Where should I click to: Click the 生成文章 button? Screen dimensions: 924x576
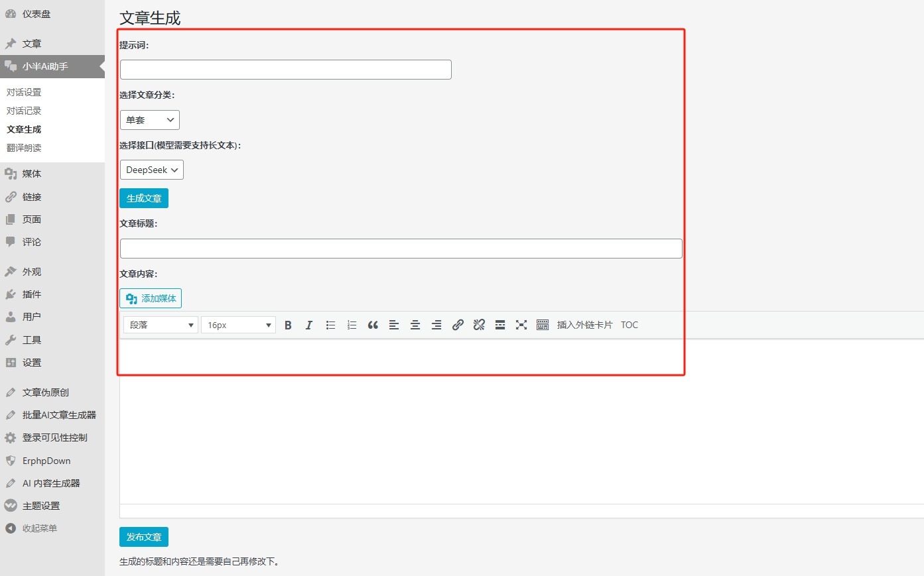[x=144, y=198]
